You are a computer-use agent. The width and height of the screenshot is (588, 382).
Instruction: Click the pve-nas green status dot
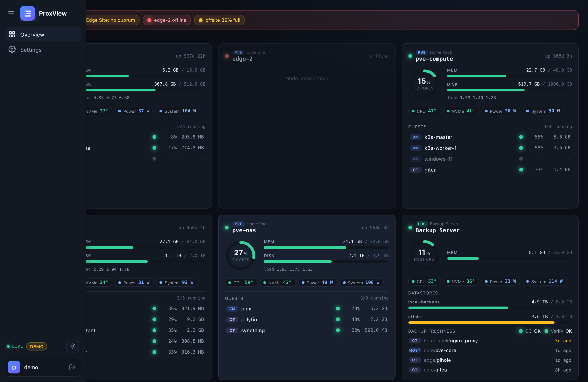[227, 227]
